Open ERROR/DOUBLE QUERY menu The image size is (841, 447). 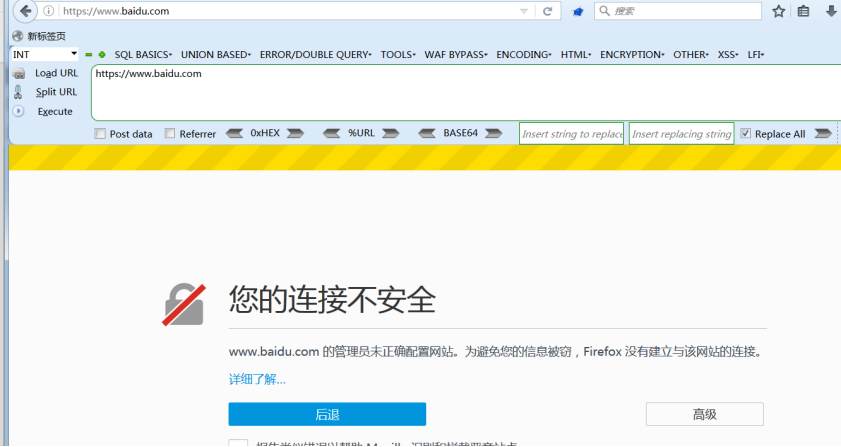coord(315,55)
